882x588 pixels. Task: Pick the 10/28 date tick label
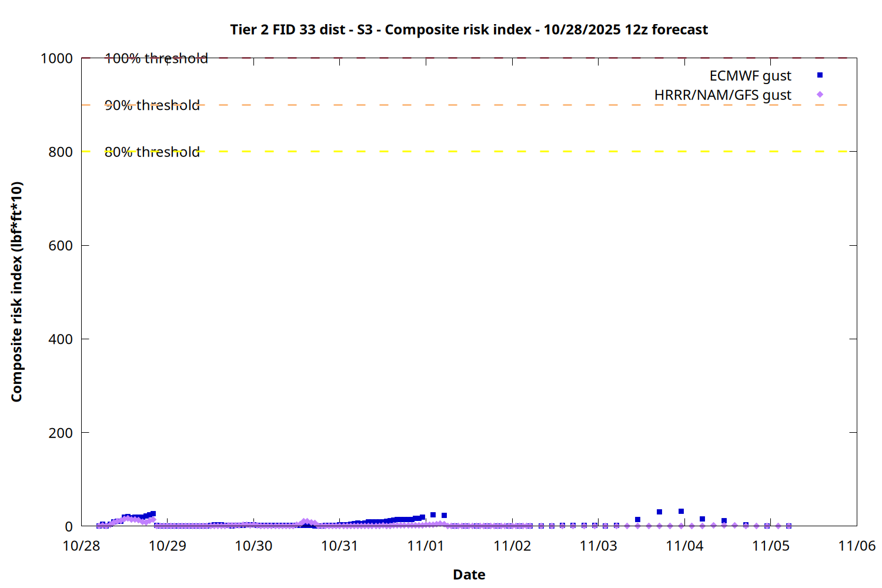coord(81,546)
